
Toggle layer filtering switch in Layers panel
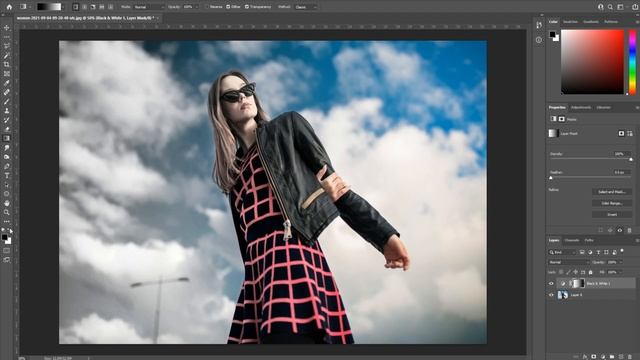tap(622, 251)
